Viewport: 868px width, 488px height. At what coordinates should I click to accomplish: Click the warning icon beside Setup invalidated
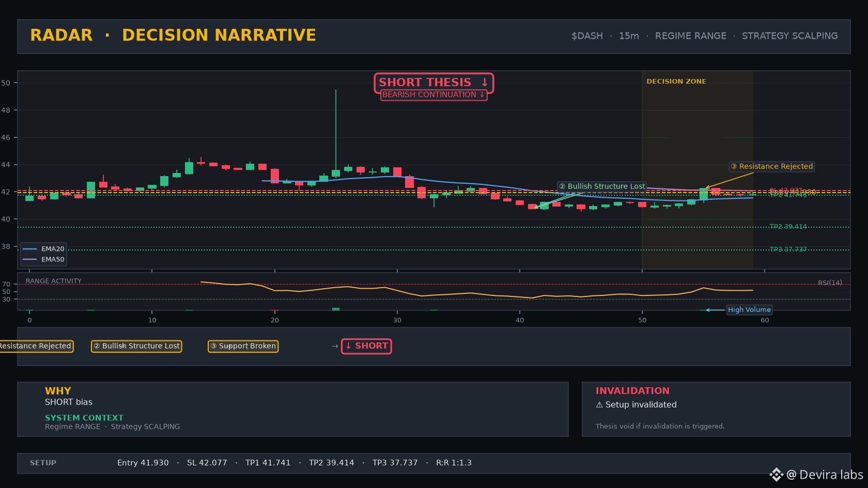[599, 405]
